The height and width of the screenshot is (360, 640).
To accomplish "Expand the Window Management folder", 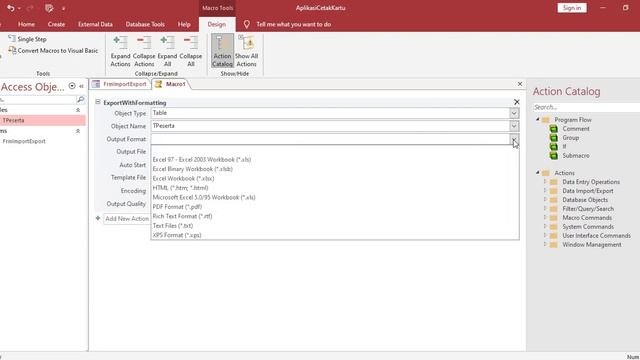I will [x=545, y=244].
